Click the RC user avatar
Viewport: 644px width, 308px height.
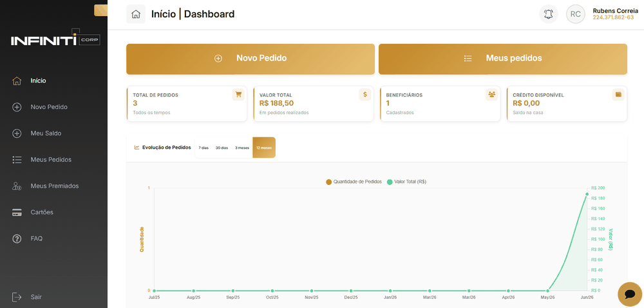tap(575, 14)
